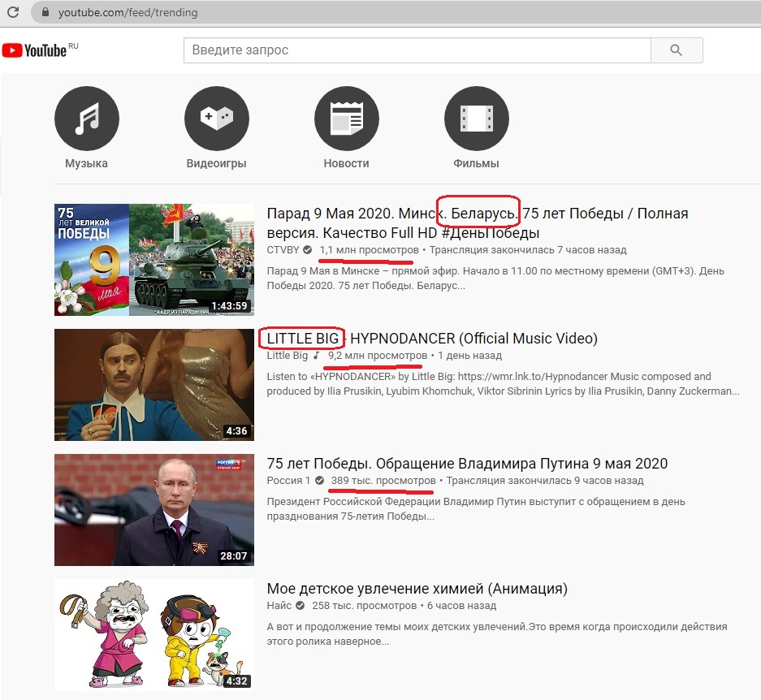The height and width of the screenshot is (700, 761).
Task: Click description 'Парад 9 Мая в Минске – прямой эфир'
Action: click(x=495, y=279)
